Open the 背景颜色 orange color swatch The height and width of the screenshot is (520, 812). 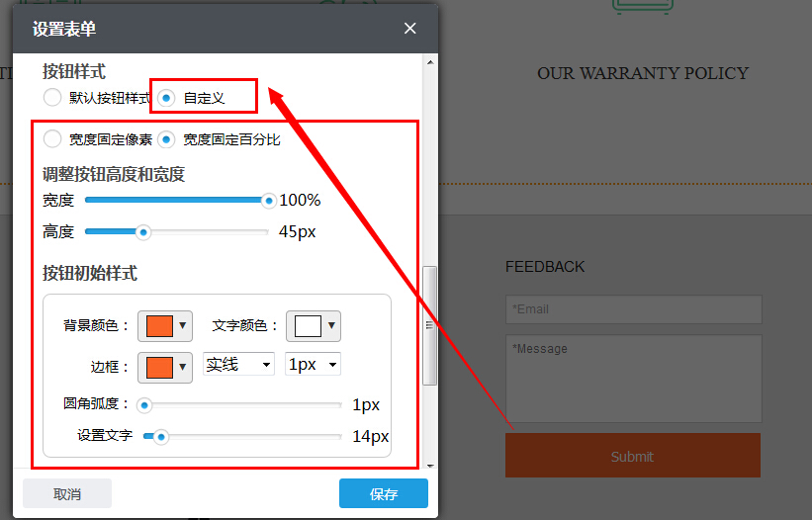click(x=158, y=325)
